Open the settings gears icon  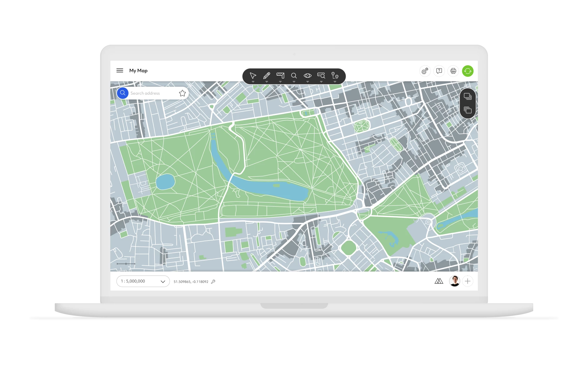(x=425, y=71)
